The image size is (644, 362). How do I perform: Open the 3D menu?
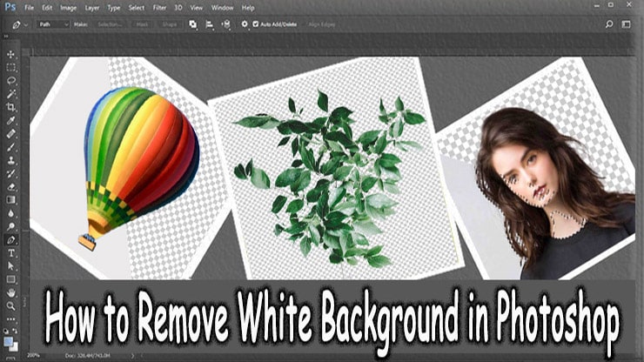tap(178, 7)
